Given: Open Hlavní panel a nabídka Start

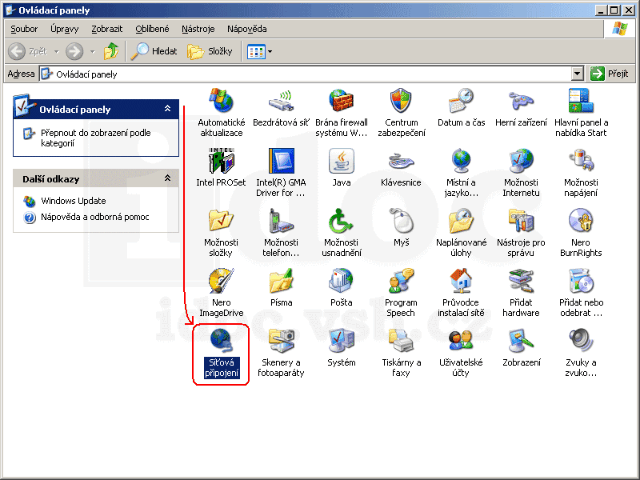Looking at the screenshot, I should 581,101.
